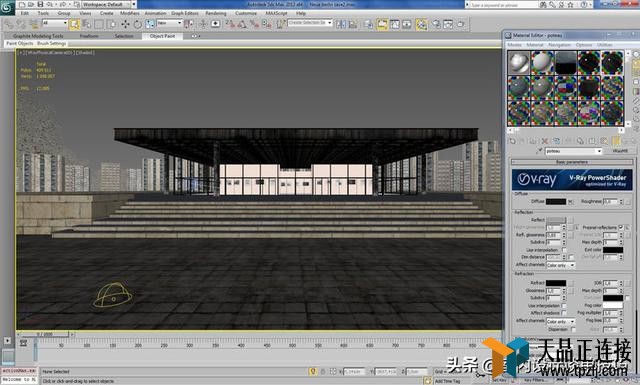Toggle reflection Use interpolation checkbox
640x385 pixels.
[564, 250]
